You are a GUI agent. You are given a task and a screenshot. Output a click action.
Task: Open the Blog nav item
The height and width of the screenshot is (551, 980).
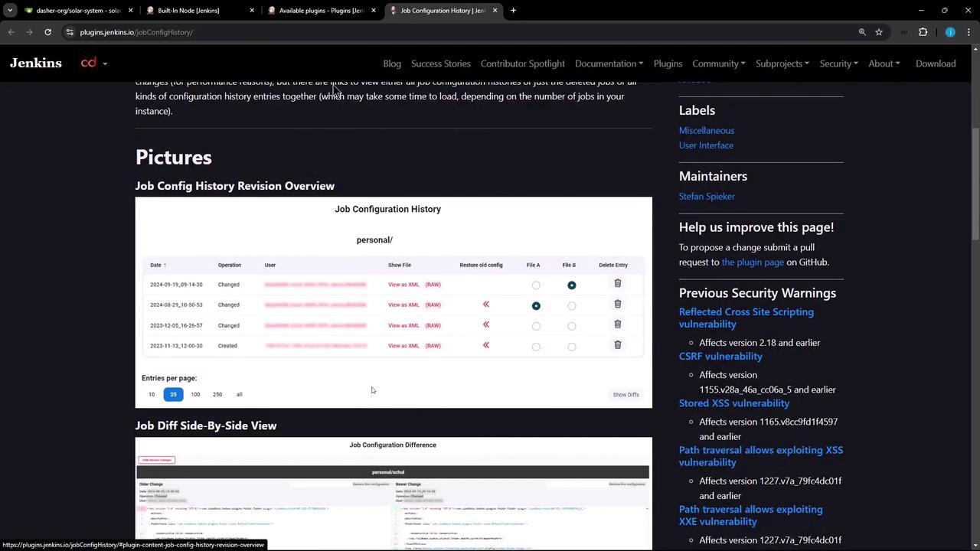pyautogui.click(x=392, y=64)
